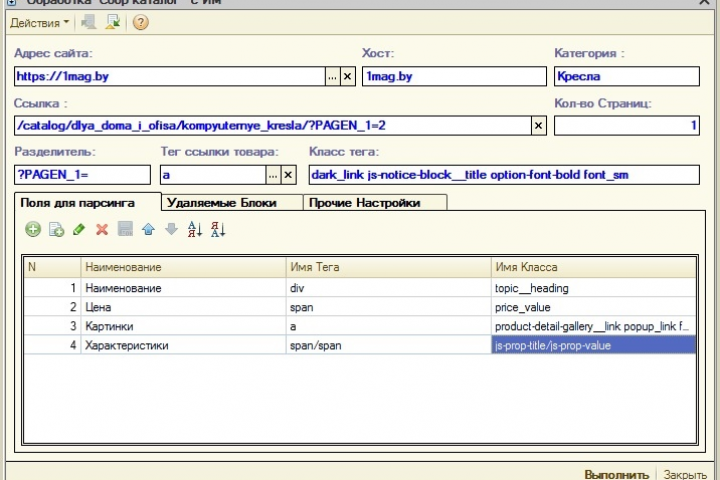Click the Кол-во Страниц input field

[x=627, y=125]
